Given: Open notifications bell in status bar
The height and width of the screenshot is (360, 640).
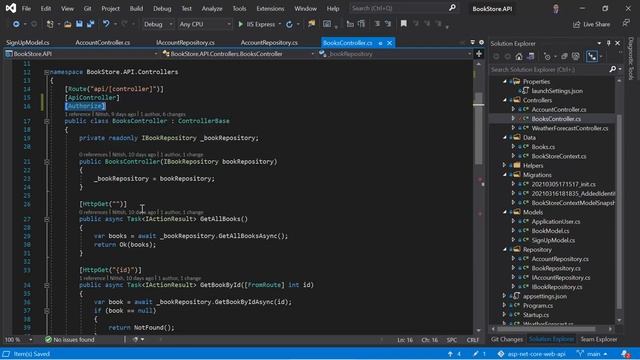Looking at the screenshot, I should tap(624, 354).
